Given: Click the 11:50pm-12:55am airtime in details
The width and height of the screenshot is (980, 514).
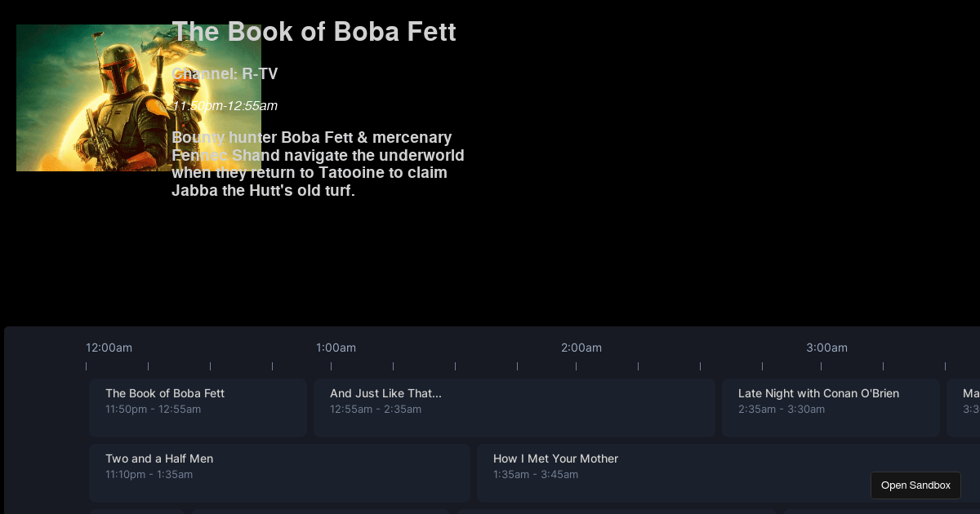Looking at the screenshot, I should click(x=225, y=106).
